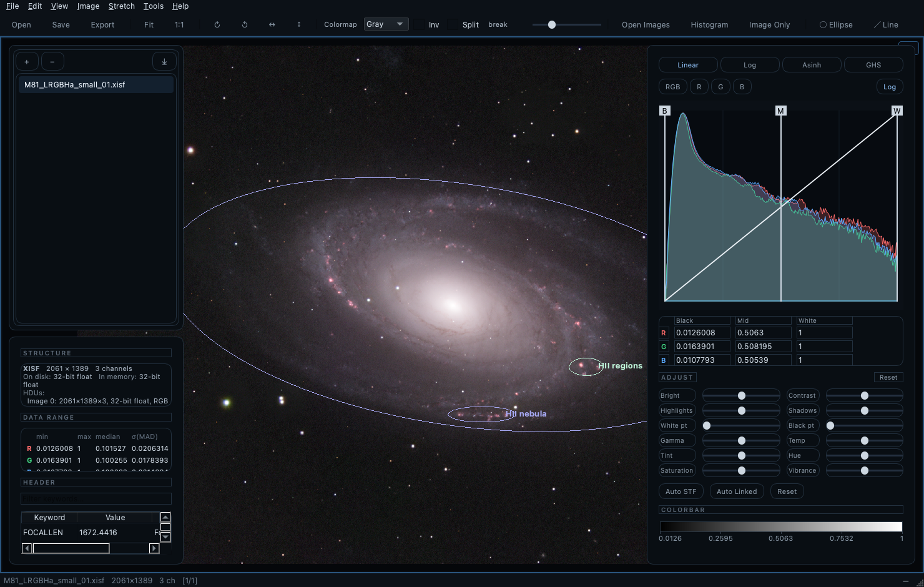This screenshot has width=924, height=587.
Task: Show the RGB channel histogram
Action: click(672, 87)
